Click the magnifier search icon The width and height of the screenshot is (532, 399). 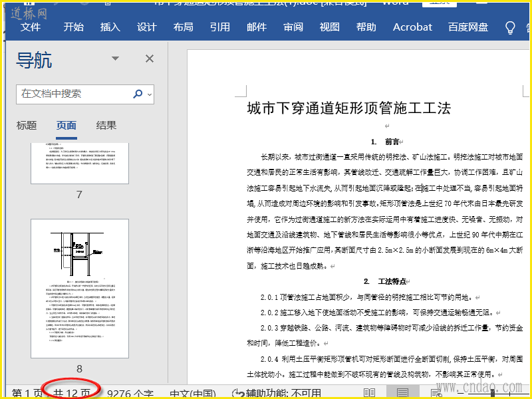click(138, 94)
